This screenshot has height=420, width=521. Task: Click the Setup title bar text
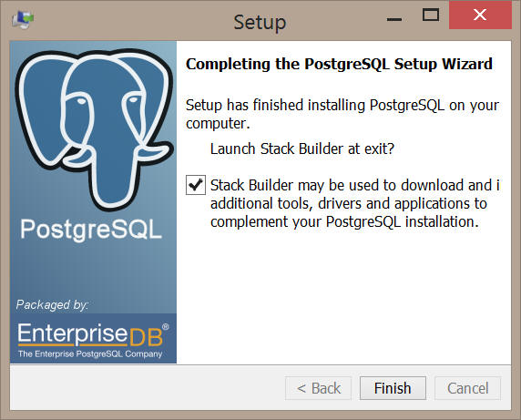[260, 23]
